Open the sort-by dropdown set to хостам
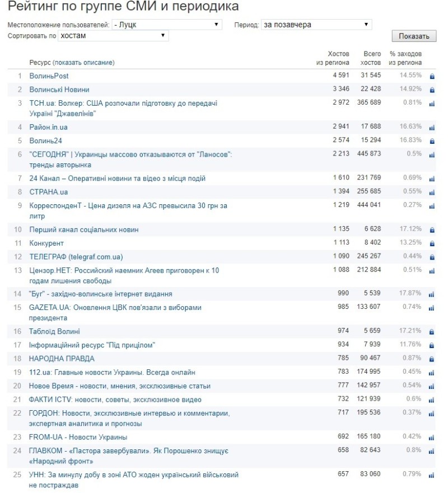The image size is (448, 493). (x=113, y=35)
